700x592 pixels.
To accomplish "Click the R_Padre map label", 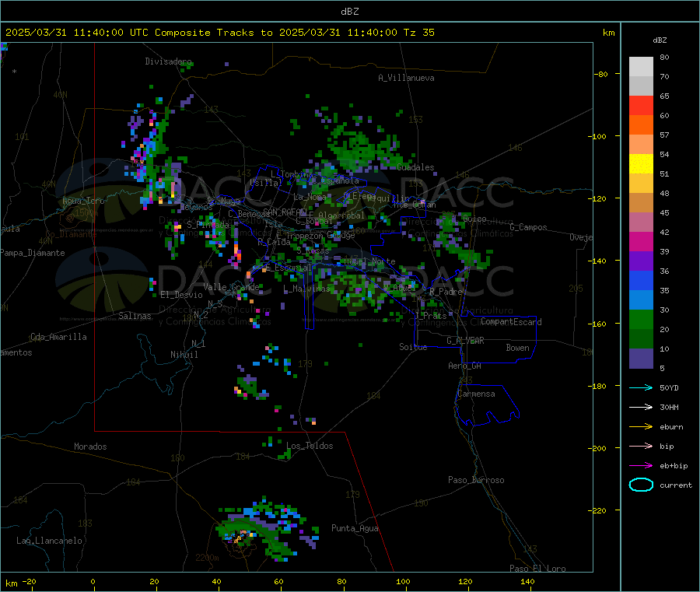I will 446,292.
